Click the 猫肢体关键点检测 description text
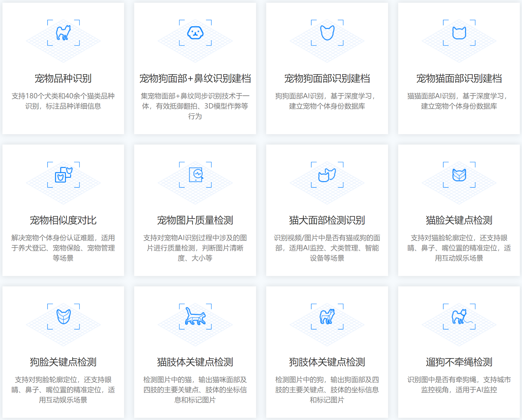Viewport: 522px width, 420px height. [195, 390]
